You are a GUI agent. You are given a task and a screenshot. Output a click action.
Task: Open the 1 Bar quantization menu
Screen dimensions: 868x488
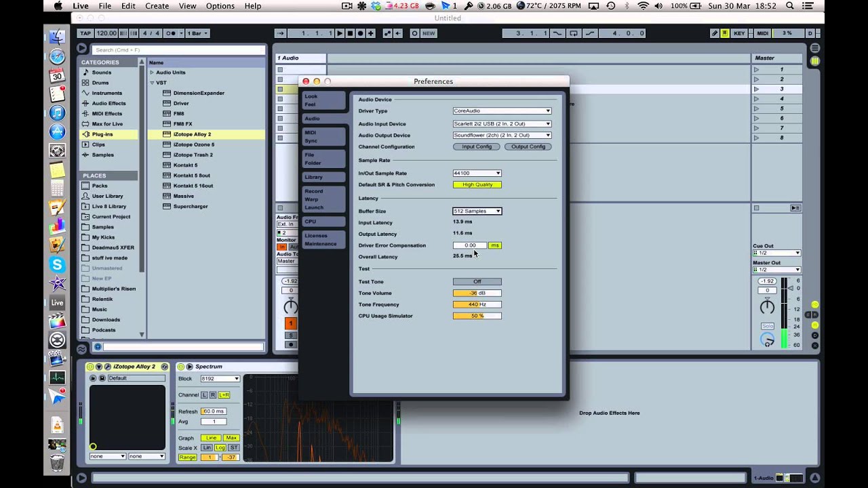pos(197,33)
